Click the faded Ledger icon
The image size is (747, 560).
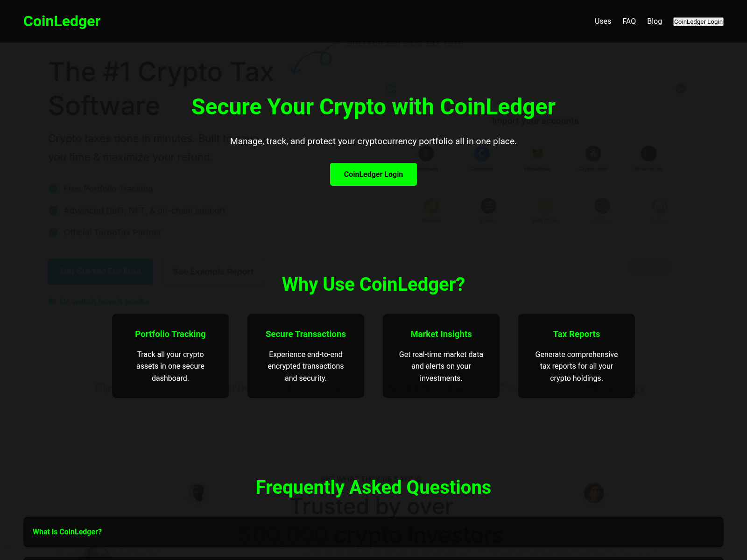click(x=602, y=205)
